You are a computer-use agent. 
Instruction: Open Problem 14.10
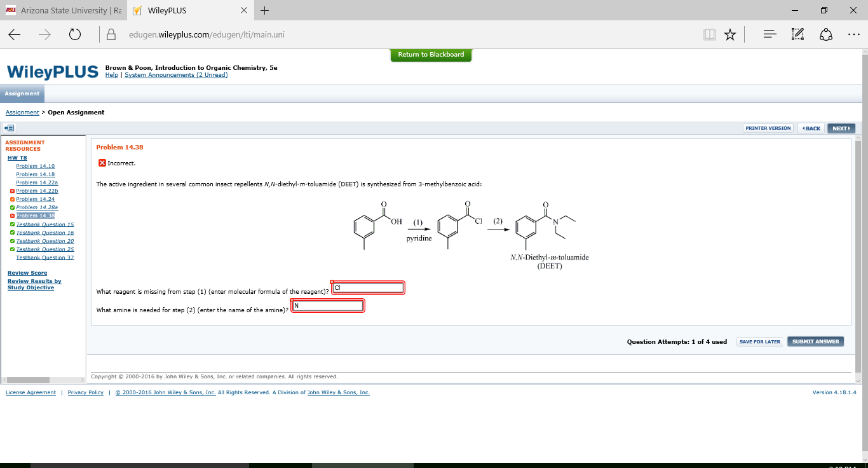[x=36, y=166]
